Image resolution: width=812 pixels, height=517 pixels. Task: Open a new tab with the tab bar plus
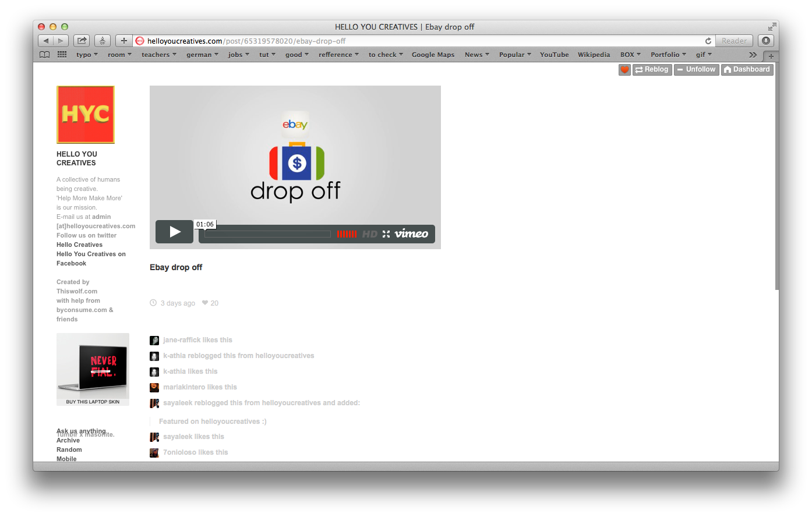[x=771, y=56]
